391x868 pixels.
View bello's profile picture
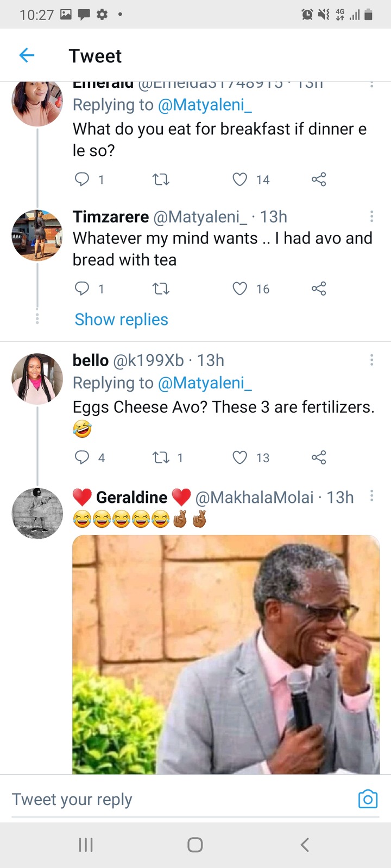[x=37, y=379]
